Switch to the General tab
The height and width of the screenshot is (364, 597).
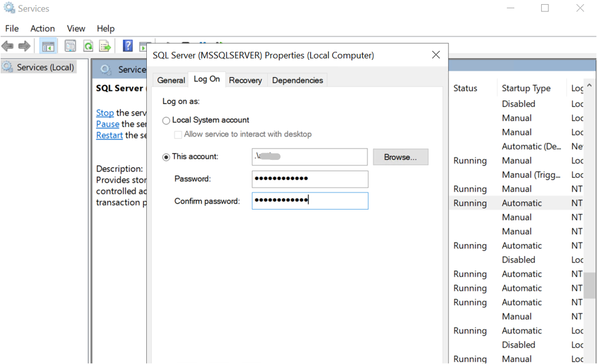(171, 80)
